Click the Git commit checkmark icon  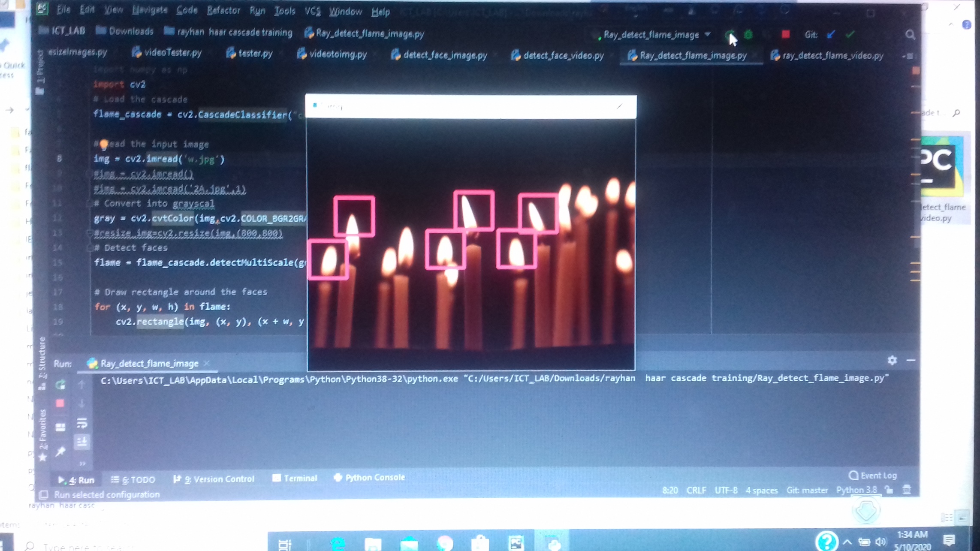(850, 35)
